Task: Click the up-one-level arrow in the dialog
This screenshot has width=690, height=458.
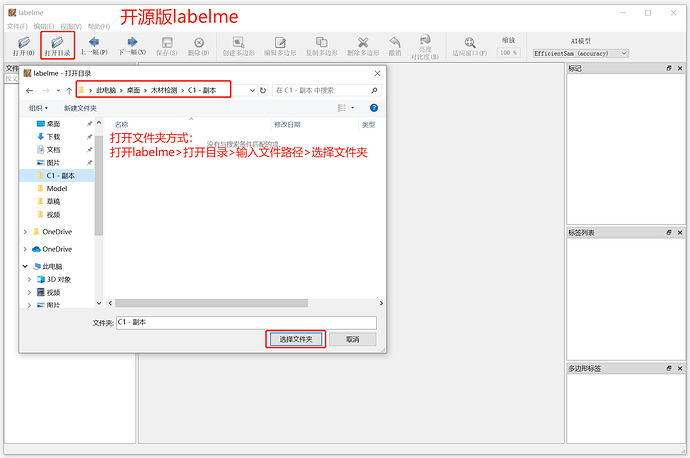Action: (x=69, y=91)
